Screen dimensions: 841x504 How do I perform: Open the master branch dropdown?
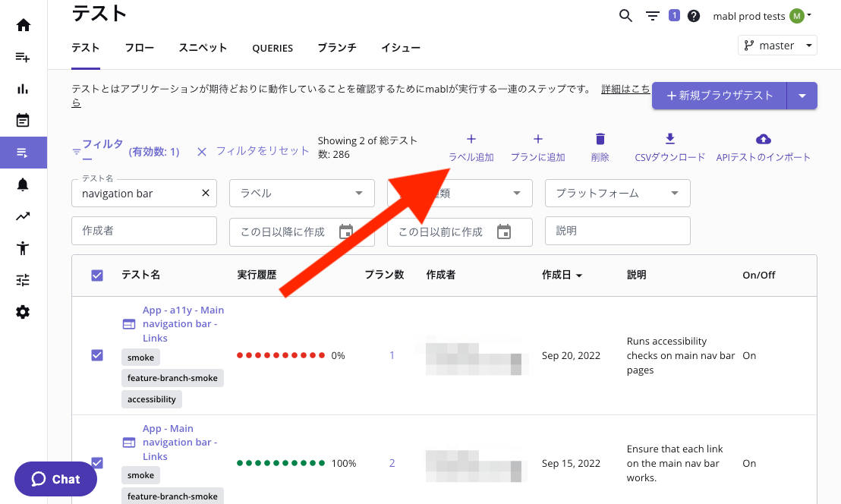tap(777, 46)
